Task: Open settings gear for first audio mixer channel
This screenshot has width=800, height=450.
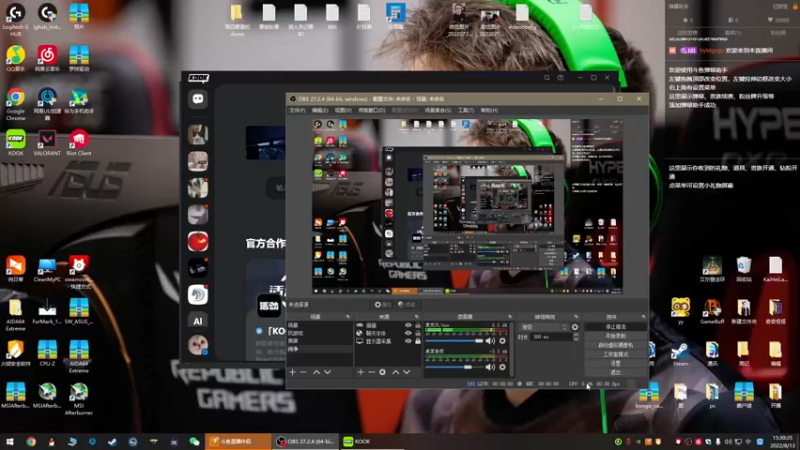Action: [x=503, y=341]
